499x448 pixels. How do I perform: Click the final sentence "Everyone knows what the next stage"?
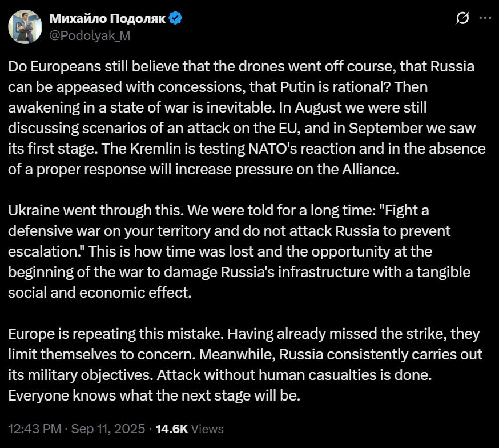(154, 396)
